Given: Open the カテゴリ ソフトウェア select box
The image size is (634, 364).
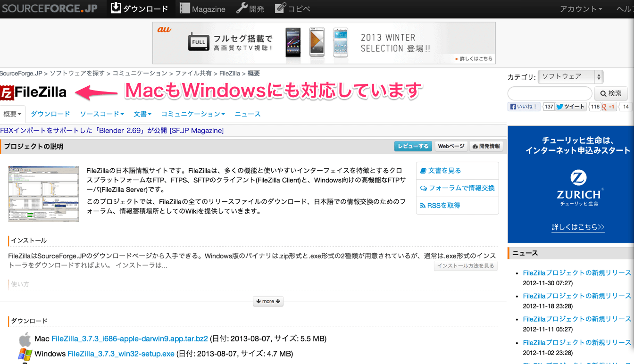Looking at the screenshot, I should 570,76.
